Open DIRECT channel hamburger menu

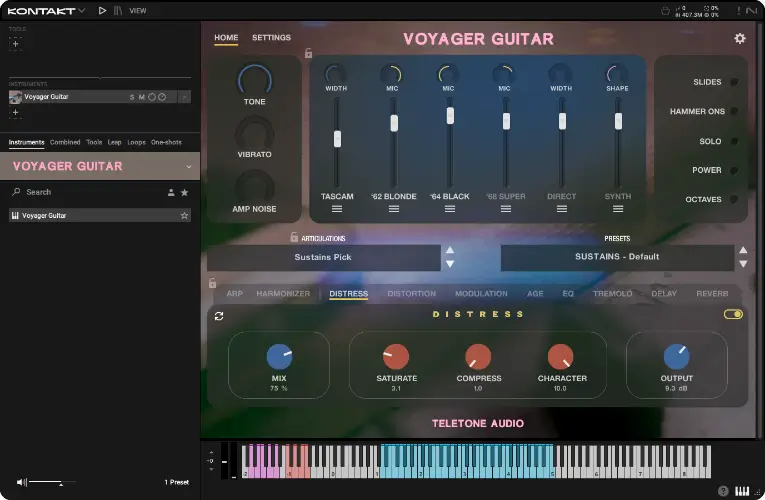point(562,209)
